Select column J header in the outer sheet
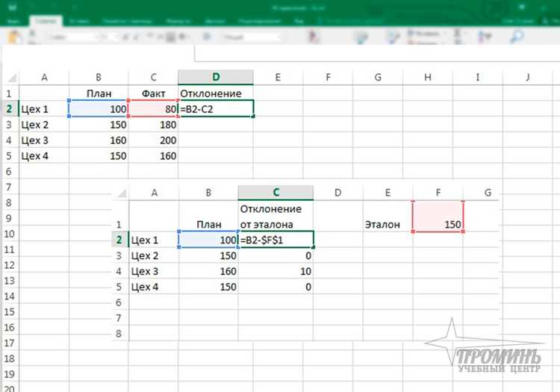The image size is (560, 392). pyautogui.click(x=527, y=77)
